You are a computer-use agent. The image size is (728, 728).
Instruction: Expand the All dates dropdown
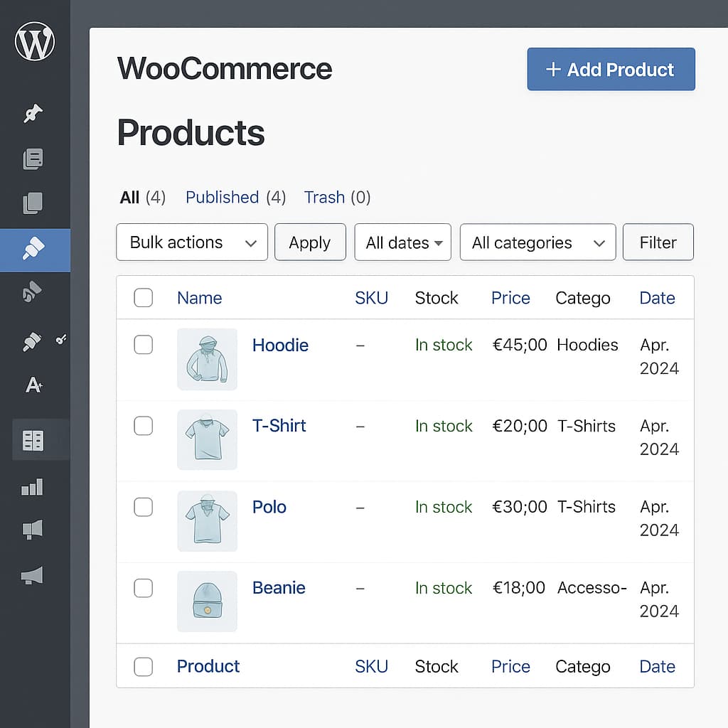402,242
